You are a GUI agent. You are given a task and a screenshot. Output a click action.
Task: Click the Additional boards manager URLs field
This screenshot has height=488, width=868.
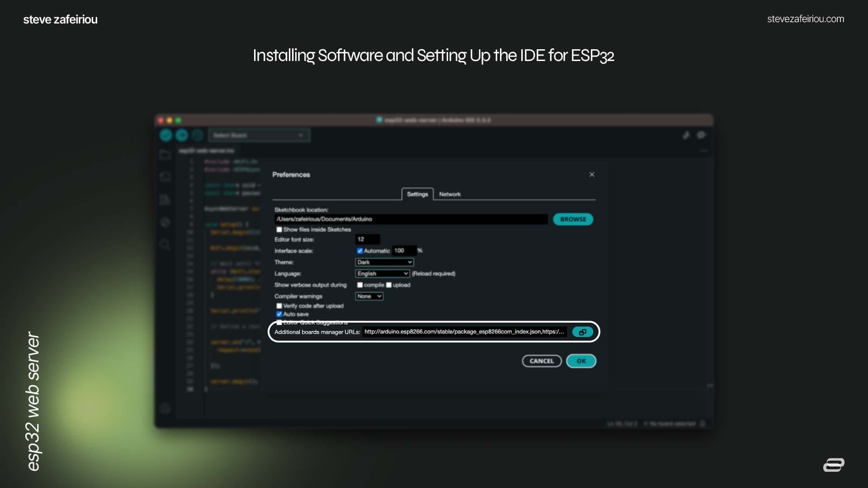465,332
